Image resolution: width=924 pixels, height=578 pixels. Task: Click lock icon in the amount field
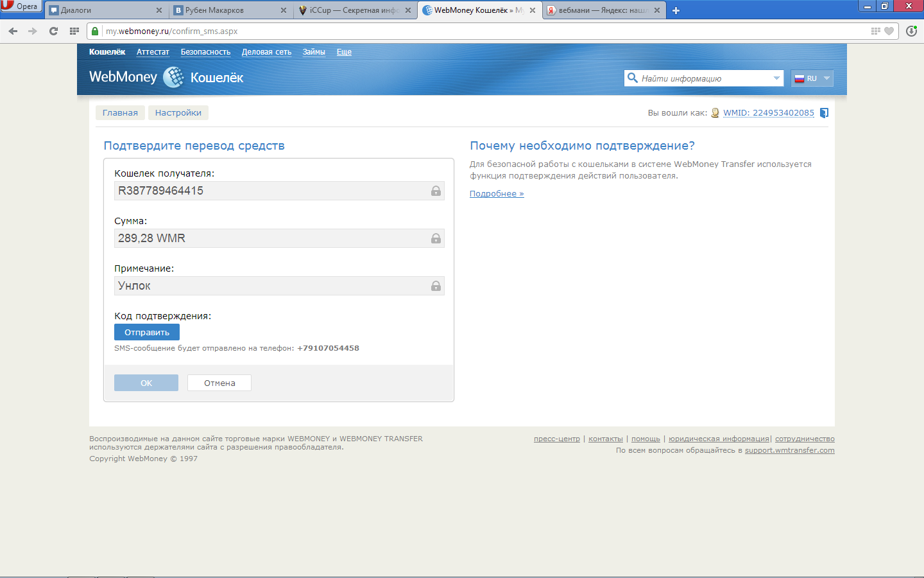[x=436, y=238]
